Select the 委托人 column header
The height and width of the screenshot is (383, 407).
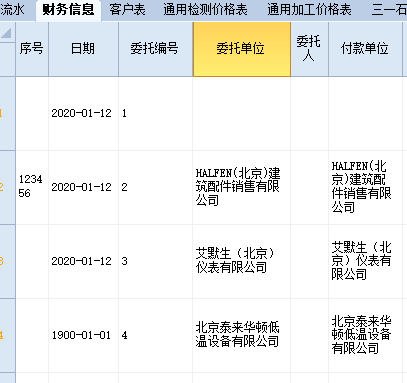tap(309, 49)
